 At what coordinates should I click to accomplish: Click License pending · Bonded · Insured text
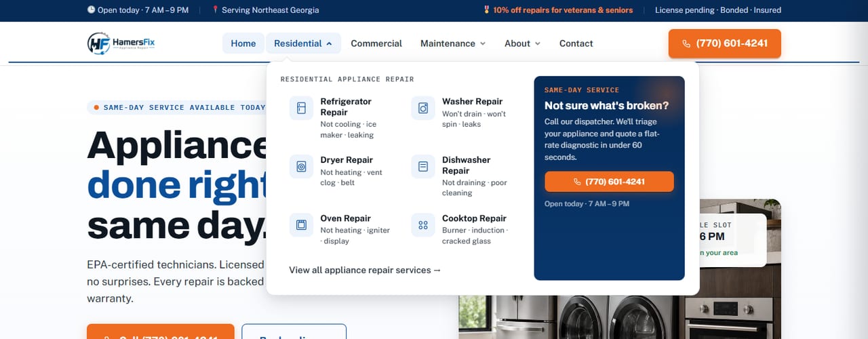(x=718, y=10)
